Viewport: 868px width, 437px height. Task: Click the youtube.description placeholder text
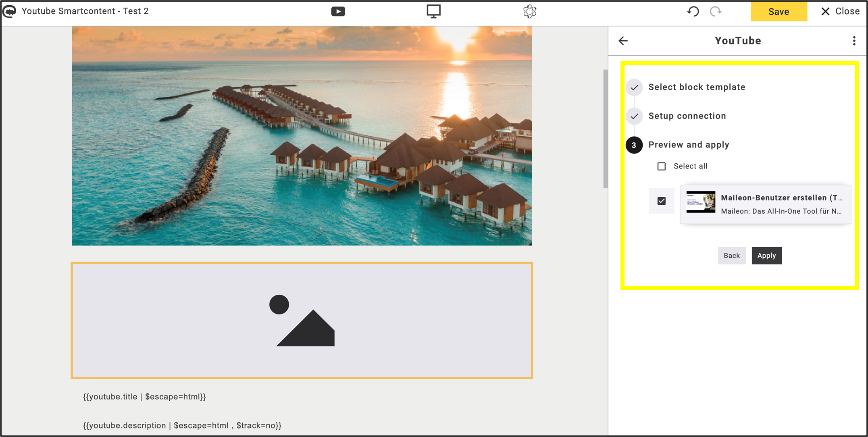click(182, 425)
